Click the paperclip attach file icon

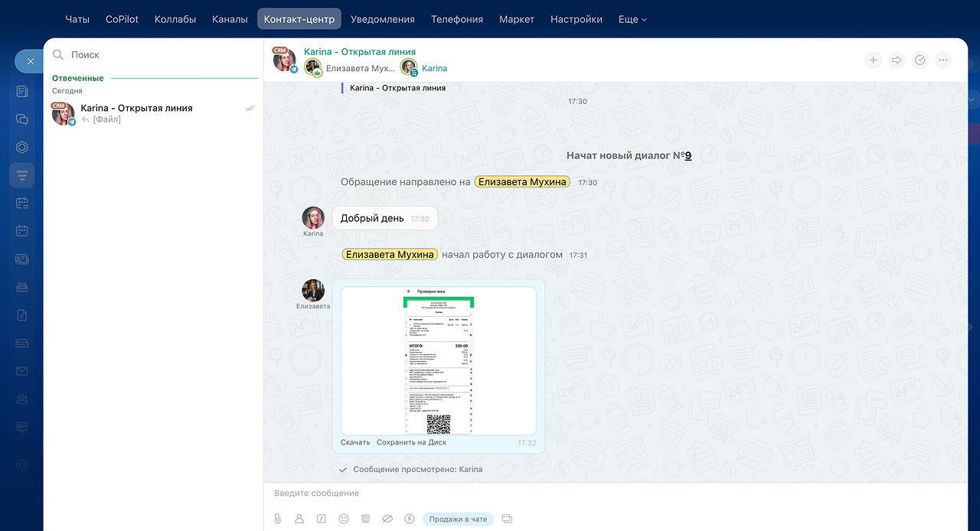tap(278, 519)
